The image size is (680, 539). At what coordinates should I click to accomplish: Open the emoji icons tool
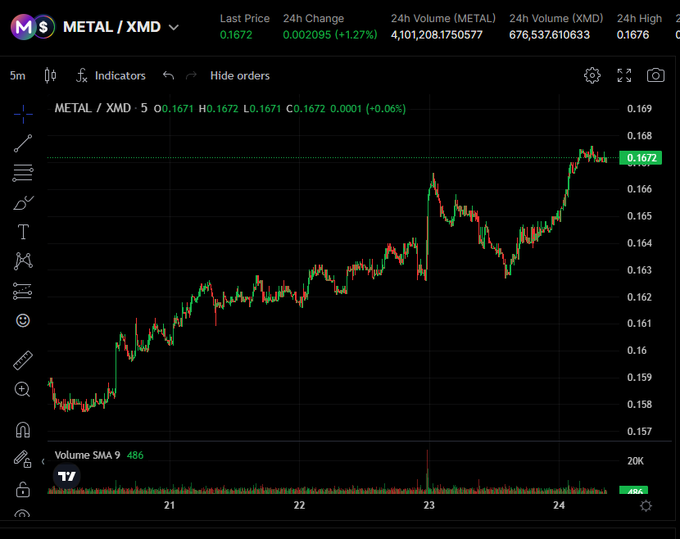click(23, 320)
